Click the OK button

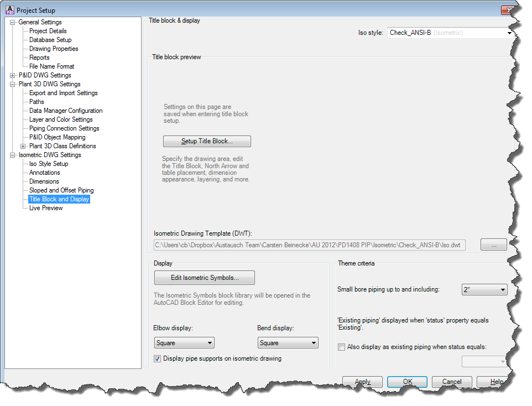pos(407,382)
